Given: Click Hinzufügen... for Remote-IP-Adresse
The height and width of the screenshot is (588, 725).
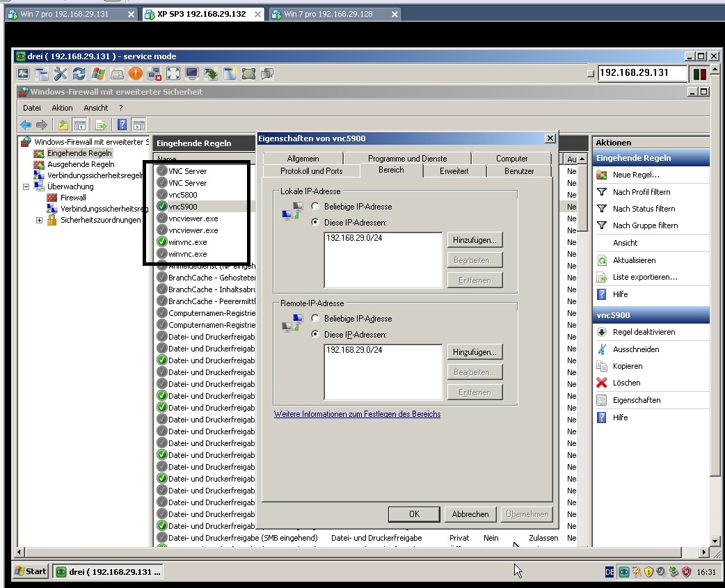Looking at the screenshot, I should click(475, 352).
